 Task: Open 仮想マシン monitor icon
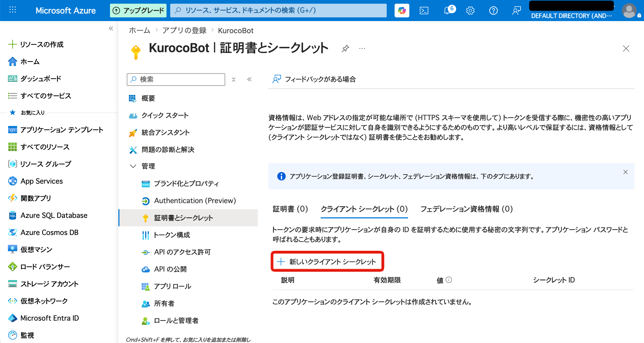pos(12,249)
